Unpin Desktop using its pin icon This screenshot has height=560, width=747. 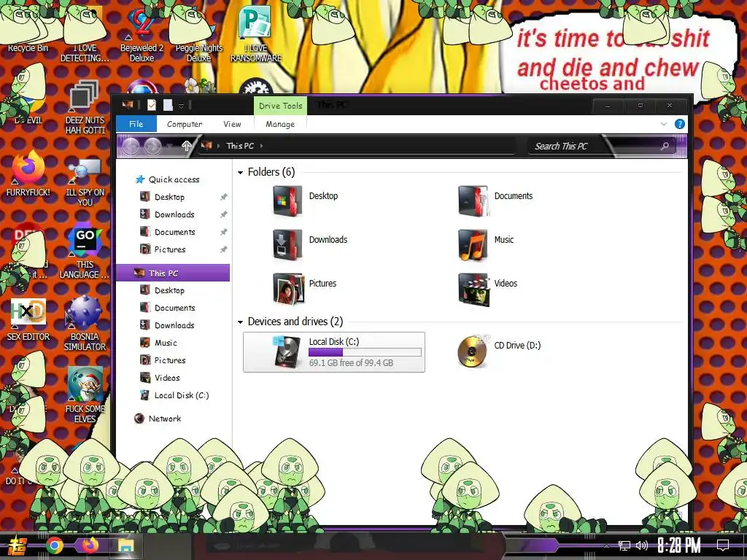tap(223, 197)
